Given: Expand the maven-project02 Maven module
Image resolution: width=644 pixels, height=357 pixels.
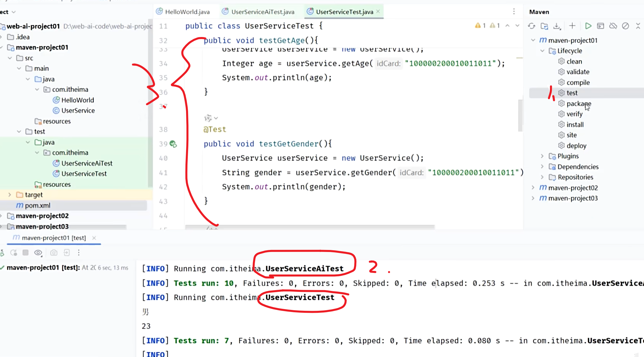Looking at the screenshot, I should (533, 188).
